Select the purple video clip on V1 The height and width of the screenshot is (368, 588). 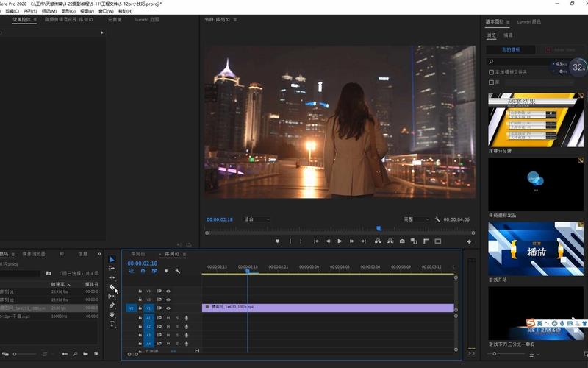coord(328,308)
